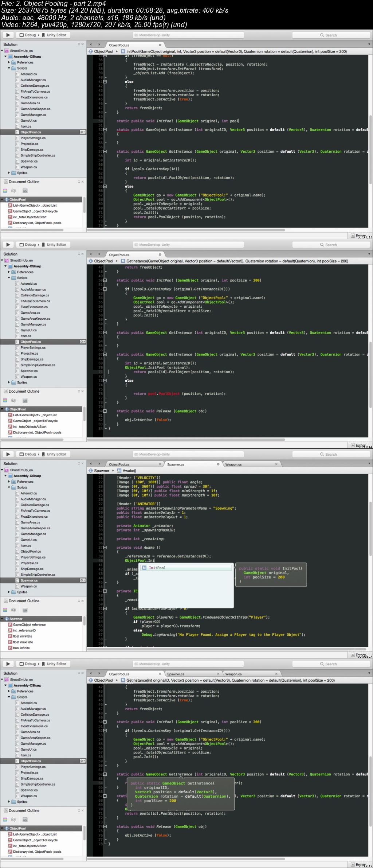Click the gear icon on the ObjectPool.cs row, first frame

pyautogui.click(x=83, y=132)
